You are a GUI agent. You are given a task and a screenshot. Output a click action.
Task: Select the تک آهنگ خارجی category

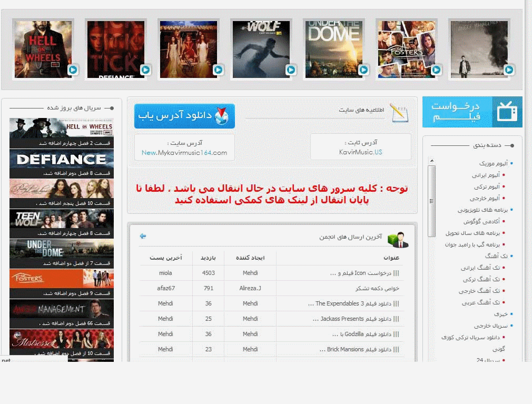coord(479,291)
